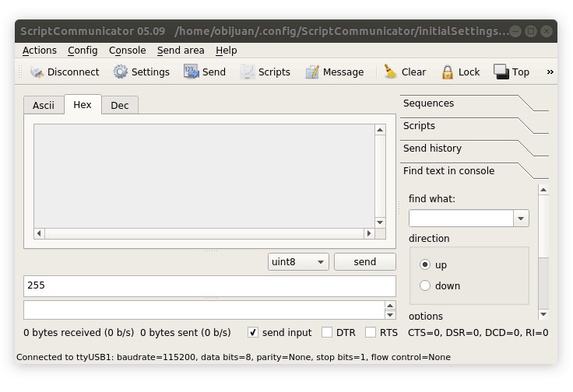Click the send button
The width and height of the screenshot is (573, 392).
364,261
